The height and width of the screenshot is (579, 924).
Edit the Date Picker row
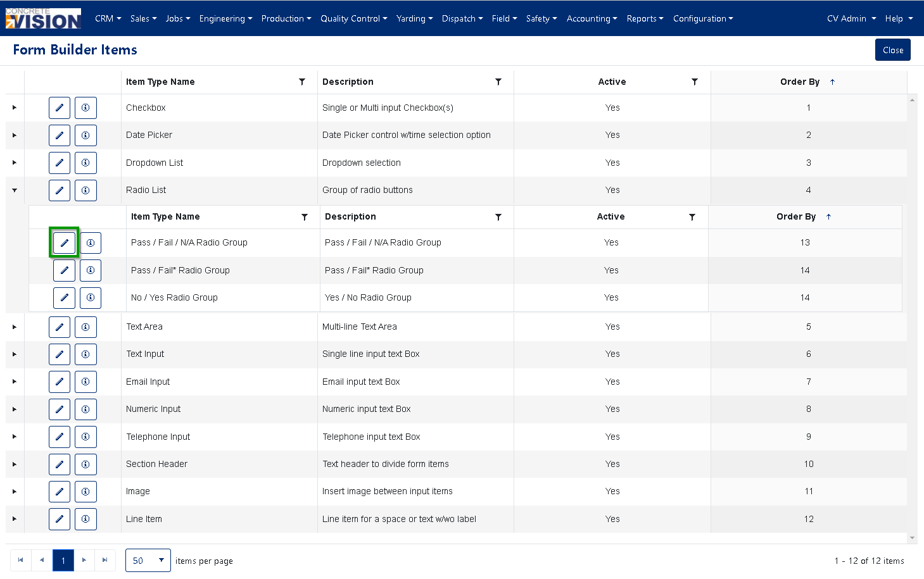[x=60, y=135]
